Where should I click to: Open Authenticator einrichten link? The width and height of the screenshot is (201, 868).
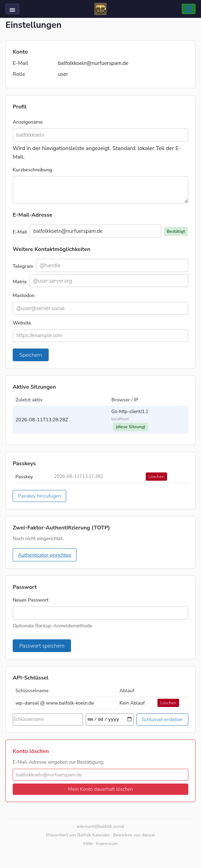coord(45,555)
